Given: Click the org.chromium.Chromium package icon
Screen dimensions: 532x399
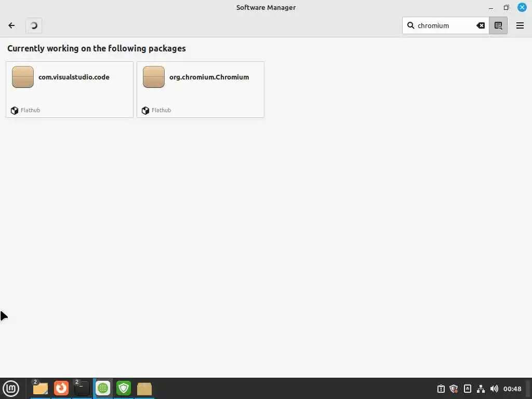Looking at the screenshot, I should tap(154, 77).
